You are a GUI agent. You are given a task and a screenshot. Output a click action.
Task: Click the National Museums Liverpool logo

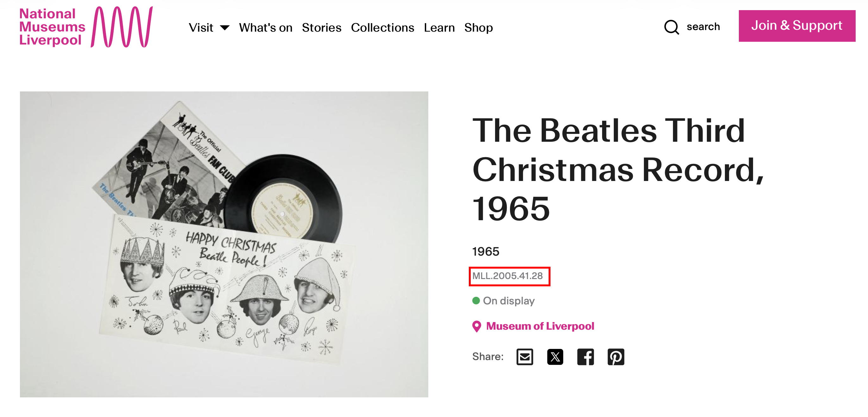coord(86,27)
